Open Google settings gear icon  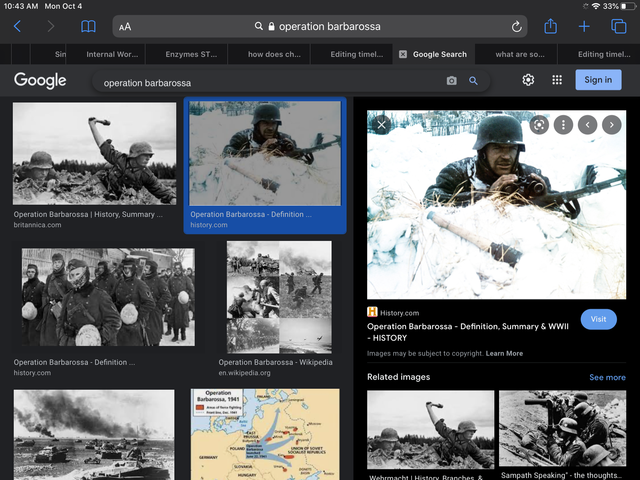tap(528, 80)
